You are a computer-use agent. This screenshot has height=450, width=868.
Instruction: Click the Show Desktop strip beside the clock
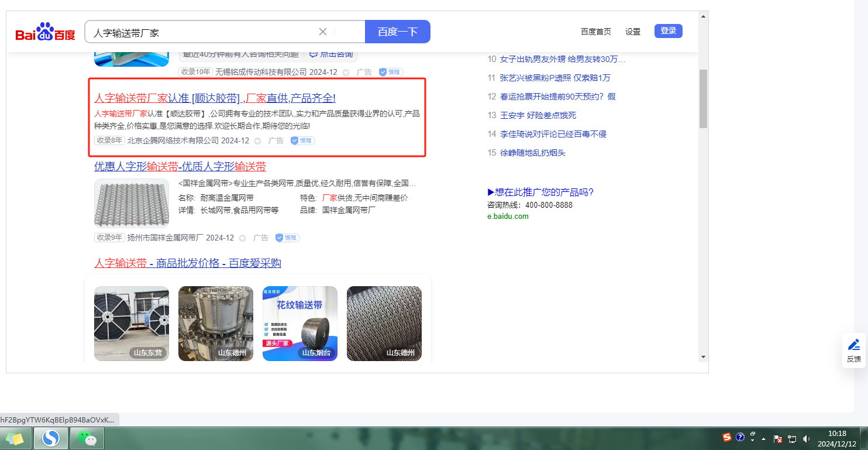863,438
